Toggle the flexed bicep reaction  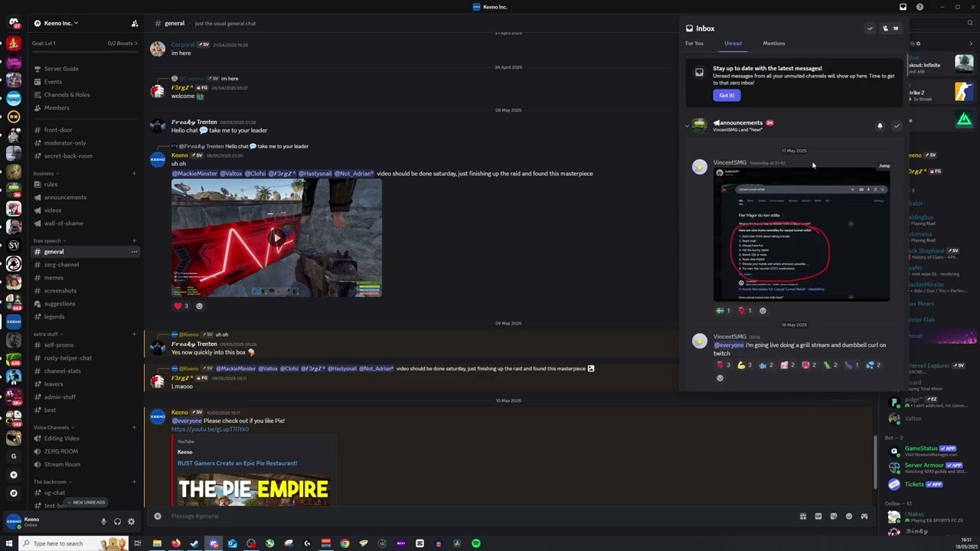[x=744, y=365]
